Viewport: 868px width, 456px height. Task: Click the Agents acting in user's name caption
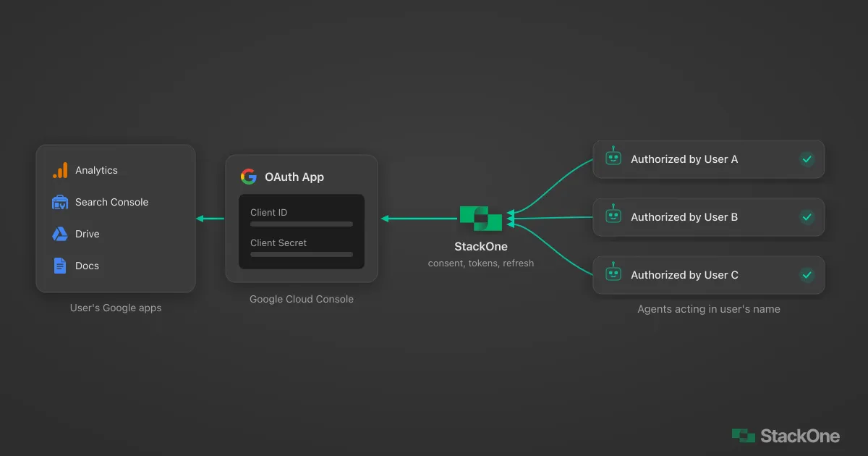coord(709,309)
